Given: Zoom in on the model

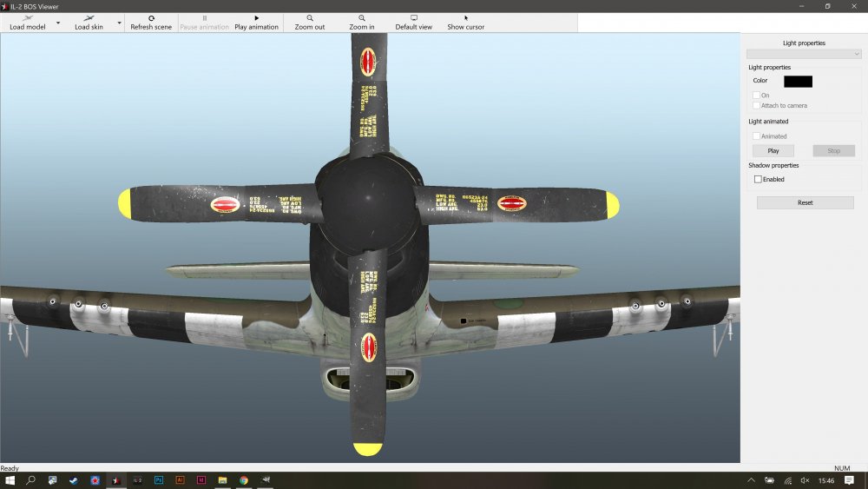Looking at the screenshot, I should 362,22.
